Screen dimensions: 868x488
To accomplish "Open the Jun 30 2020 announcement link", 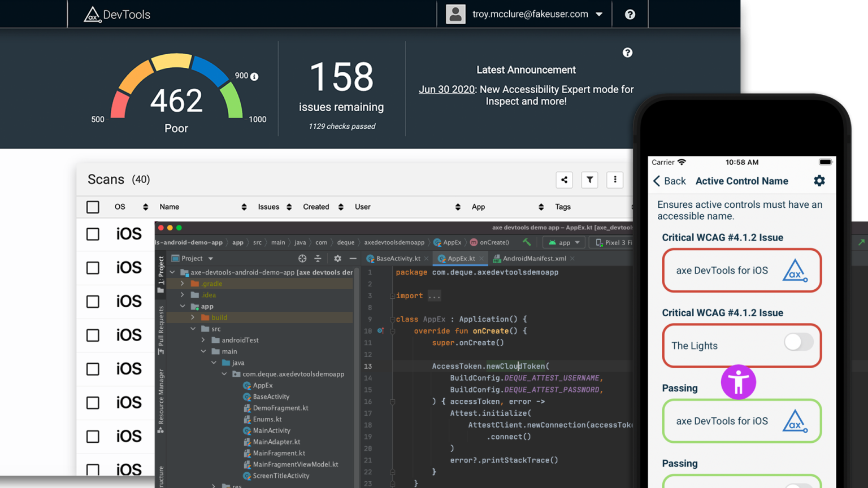I will (446, 89).
